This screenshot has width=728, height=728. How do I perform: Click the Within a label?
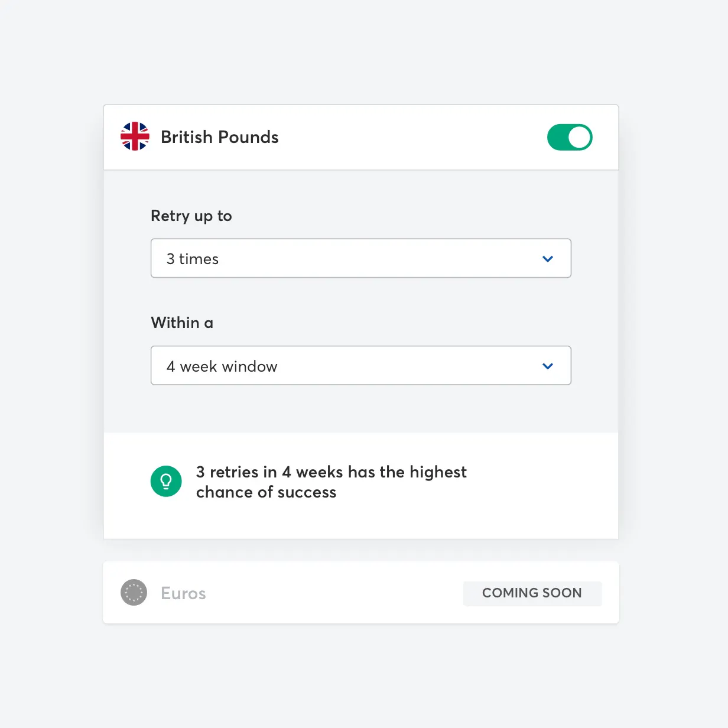coord(182,323)
